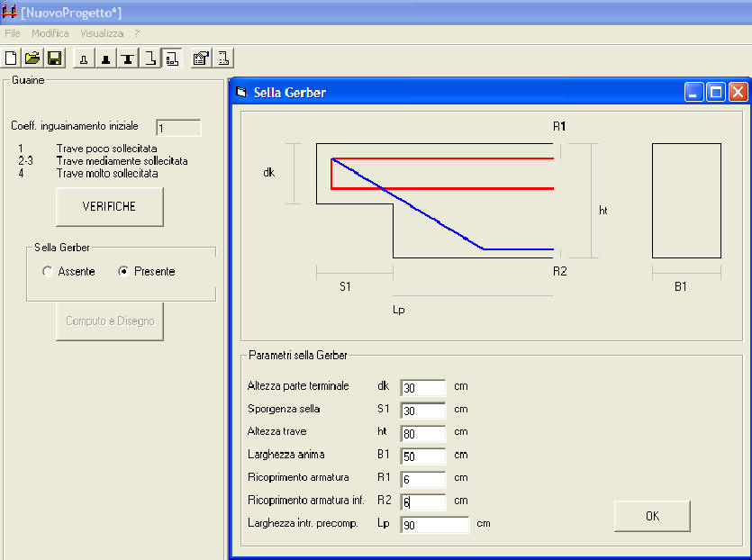Open the File menu
Image resolution: width=752 pixels, height=560 pixels.
(13, 33)
